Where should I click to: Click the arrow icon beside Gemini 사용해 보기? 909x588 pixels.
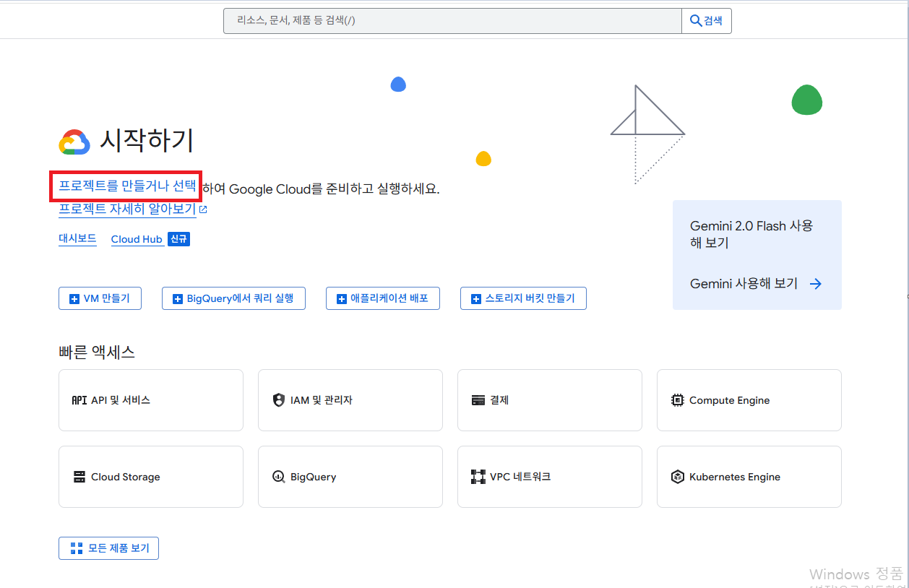[x=816, y=284]
